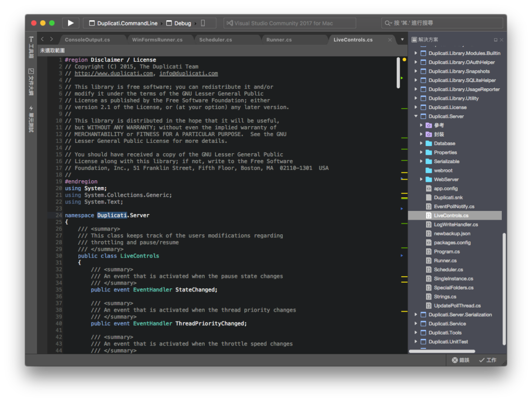Navigate back with the left arrow

tap(43, 39)
